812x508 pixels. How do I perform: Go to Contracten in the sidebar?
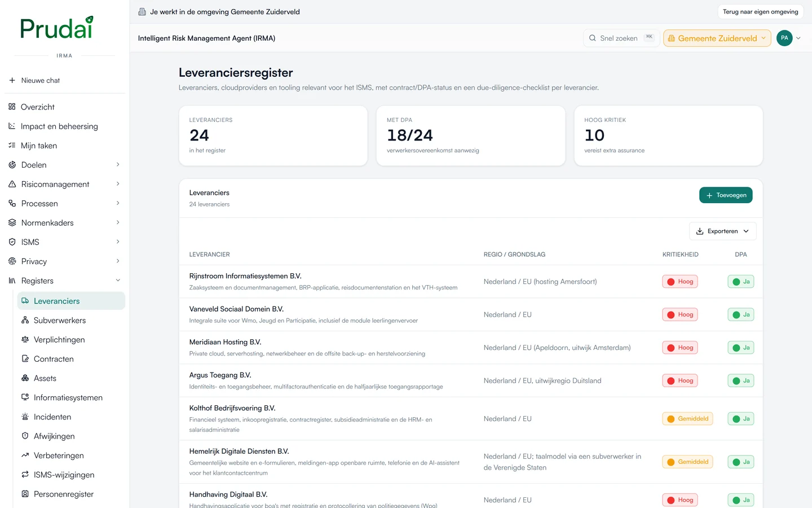[71, 359]
